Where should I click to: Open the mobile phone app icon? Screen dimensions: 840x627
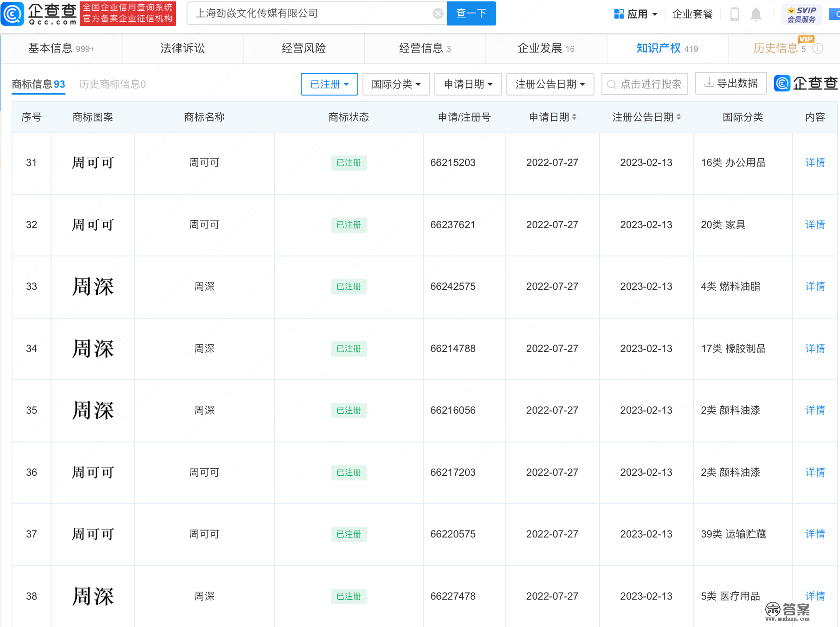click(x=734, y=14)
